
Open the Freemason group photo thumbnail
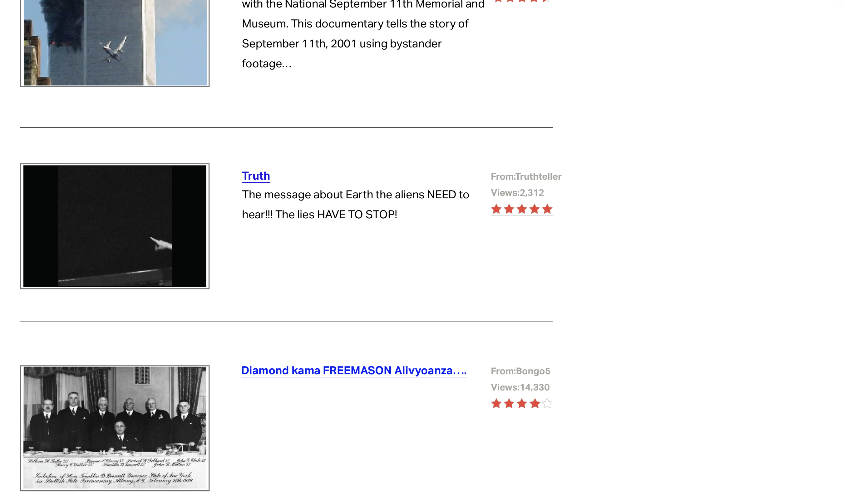115,428
